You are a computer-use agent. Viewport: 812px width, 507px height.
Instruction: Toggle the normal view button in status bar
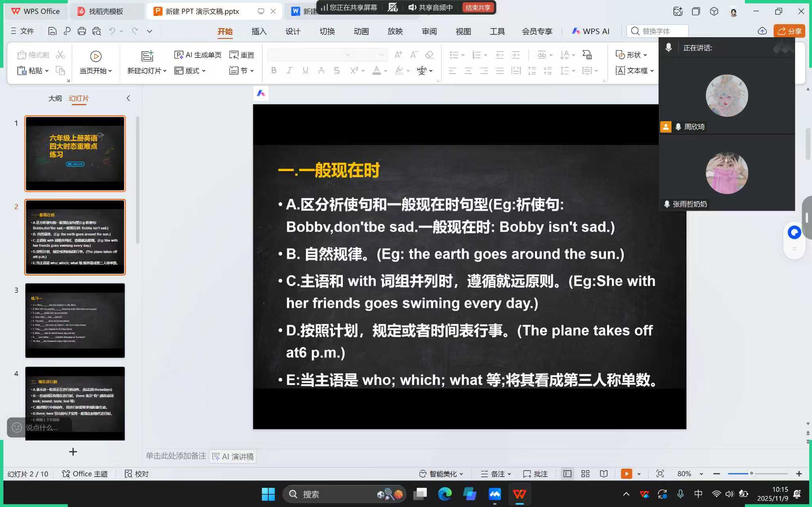pos(567,474)
